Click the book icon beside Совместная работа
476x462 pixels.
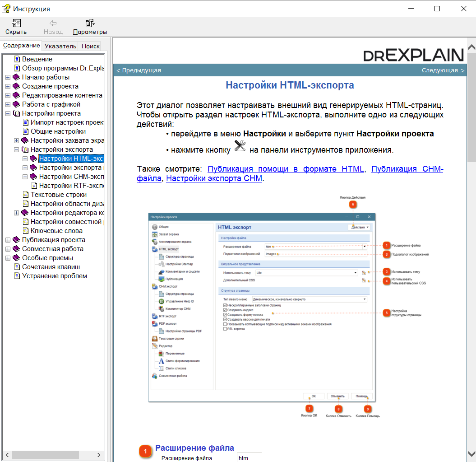click(16, 249)
